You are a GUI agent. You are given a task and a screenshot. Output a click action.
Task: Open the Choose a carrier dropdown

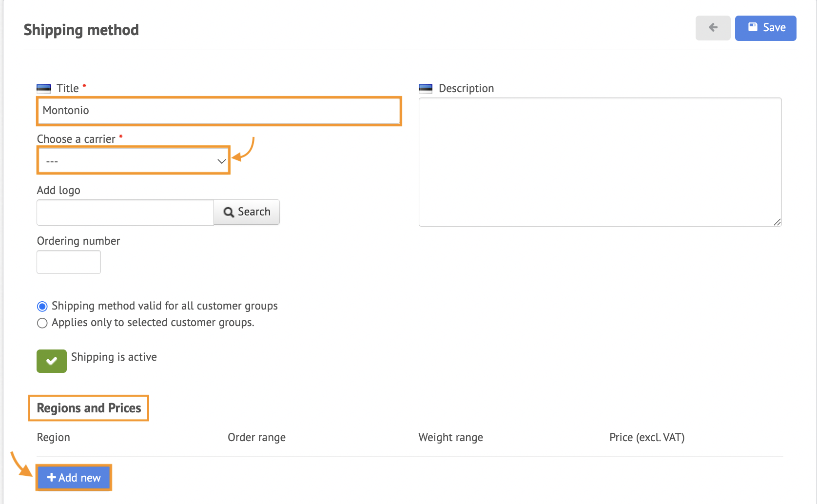tap(133, 160)
